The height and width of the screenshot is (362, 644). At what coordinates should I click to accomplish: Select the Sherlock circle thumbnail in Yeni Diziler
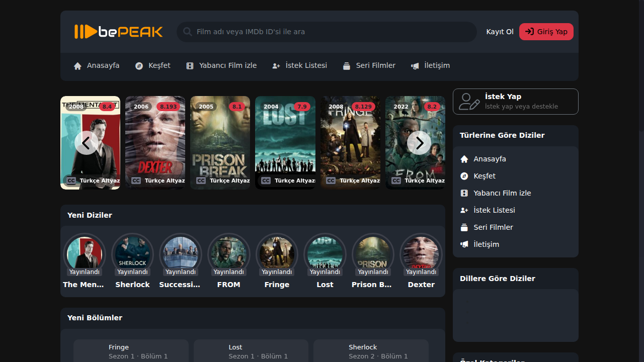(133, 253)
